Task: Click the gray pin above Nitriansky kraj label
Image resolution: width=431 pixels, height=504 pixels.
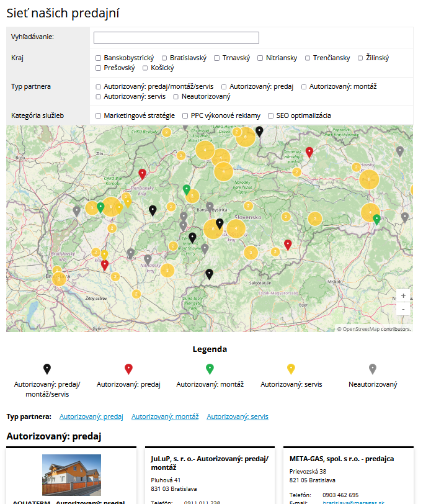Action: click(148, 259)
